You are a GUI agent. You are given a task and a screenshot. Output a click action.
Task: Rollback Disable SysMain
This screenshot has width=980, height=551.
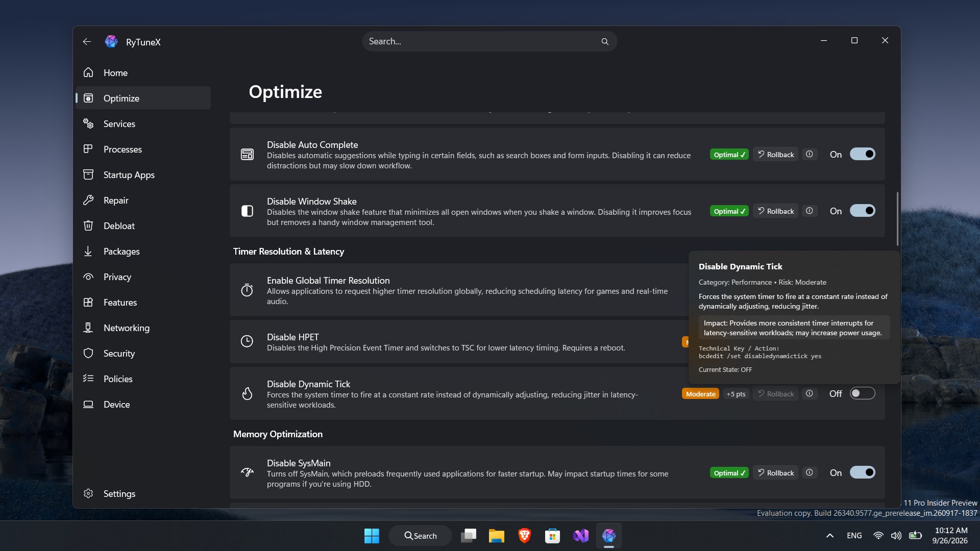(775, 472)
